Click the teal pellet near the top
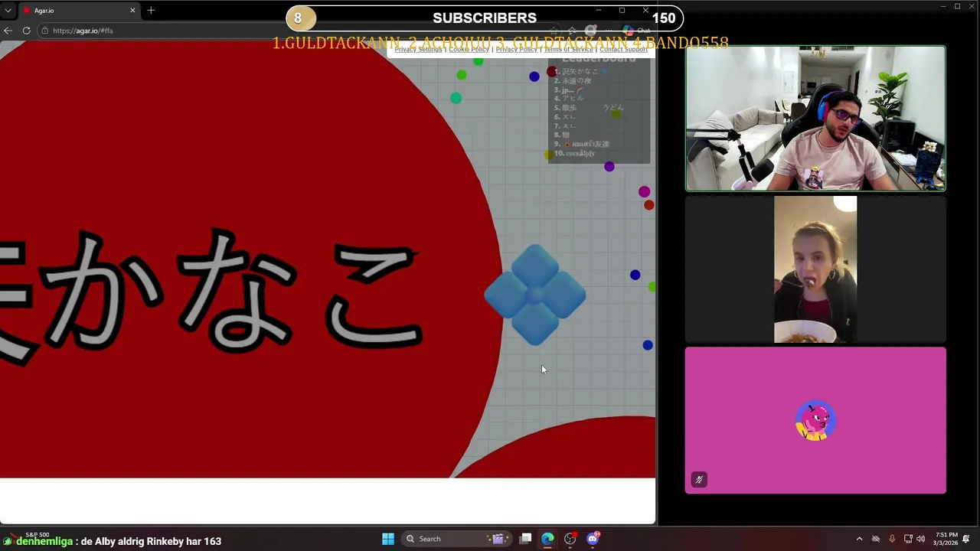 tap(456, 98)
